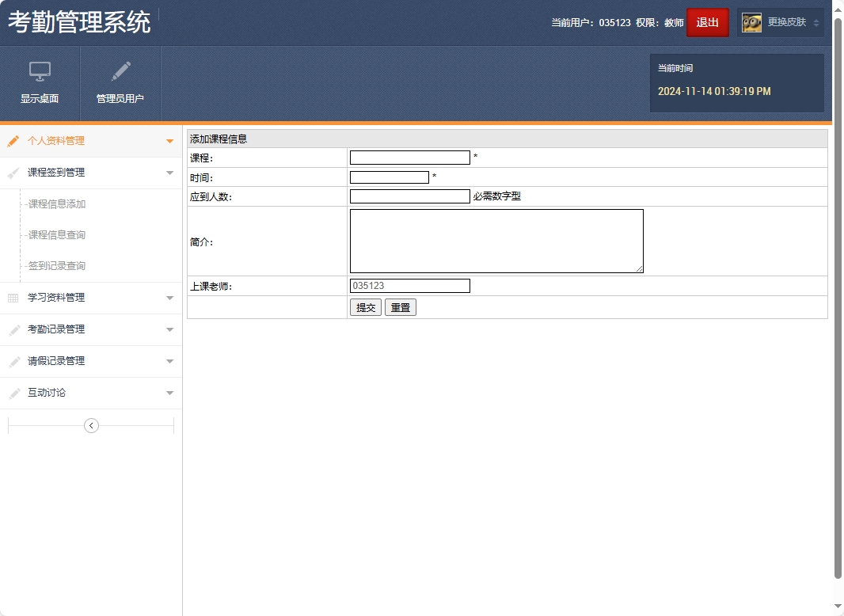Viewport: 844px width, 616px height.
Task: Select the 学习资料管理 grid icon
Action: point(13,298)
